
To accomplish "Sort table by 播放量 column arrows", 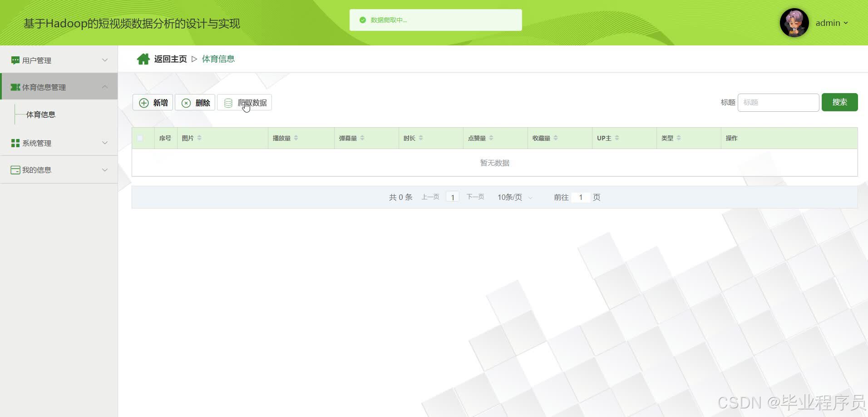I will click(296, 138).
